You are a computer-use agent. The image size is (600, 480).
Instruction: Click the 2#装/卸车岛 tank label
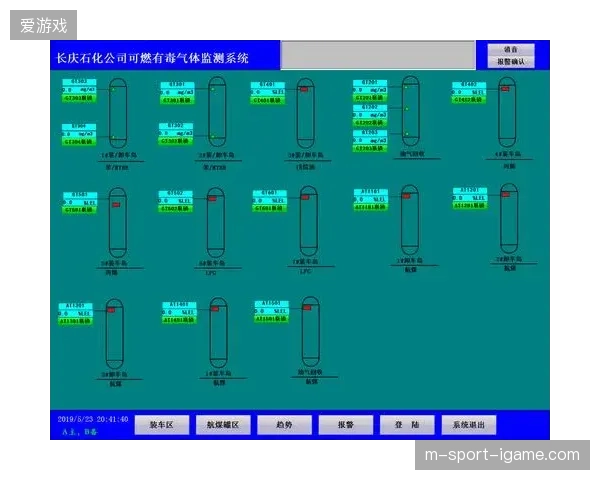[216, 155]
